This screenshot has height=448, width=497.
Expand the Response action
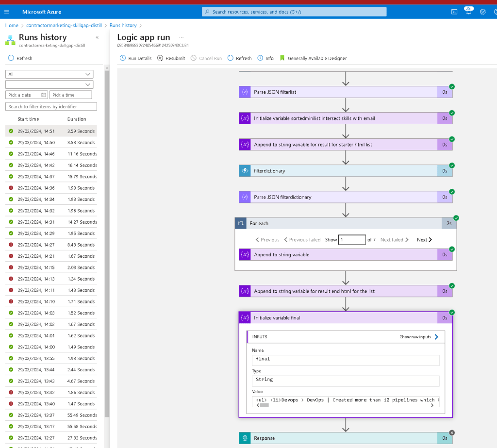click(346, 438)
